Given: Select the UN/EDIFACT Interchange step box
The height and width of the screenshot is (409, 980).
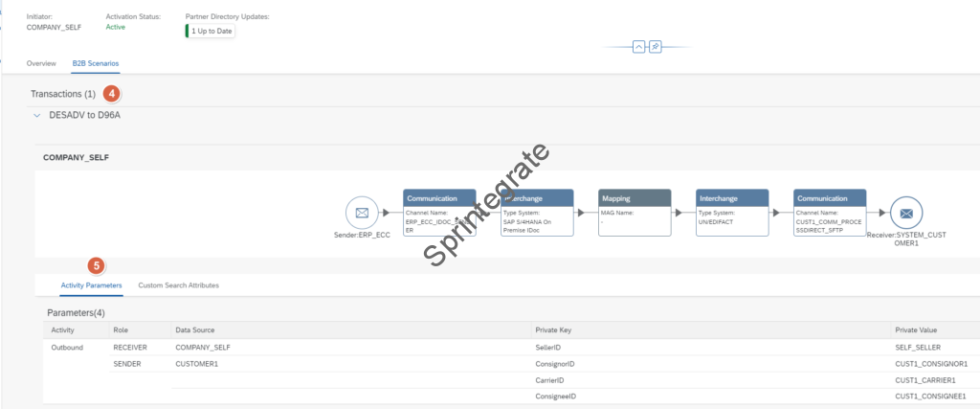Looking at the screenshot, I should [x=732, y=213].
